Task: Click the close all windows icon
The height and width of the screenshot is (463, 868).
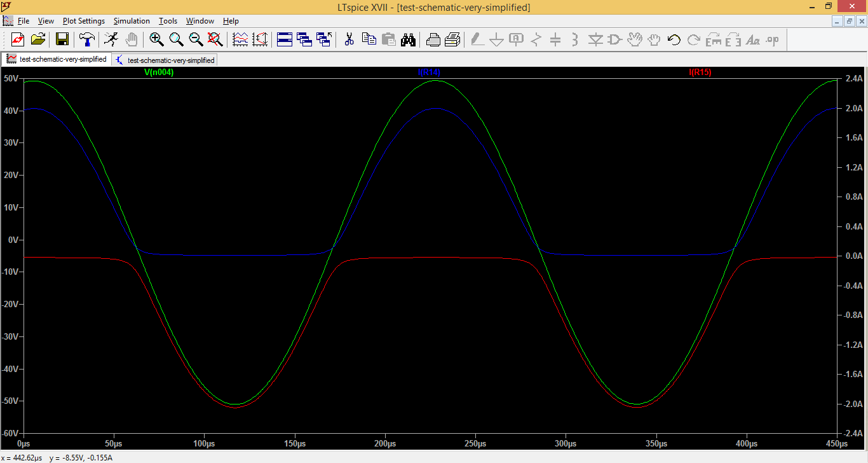Action: (324, 39)
